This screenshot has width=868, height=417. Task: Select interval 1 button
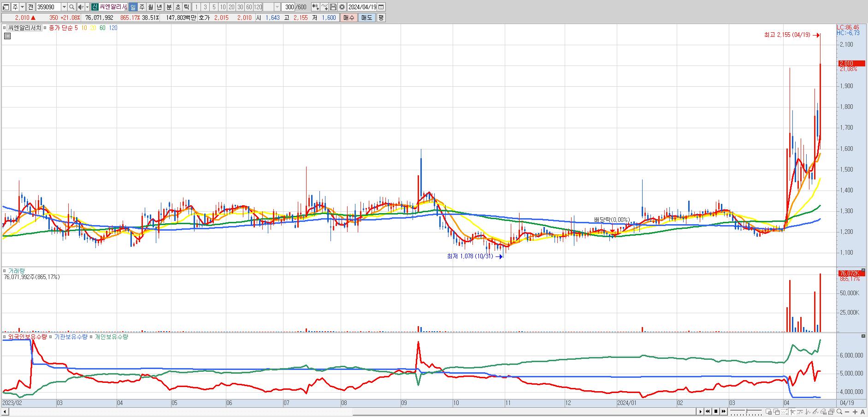(x=196, y=7)
